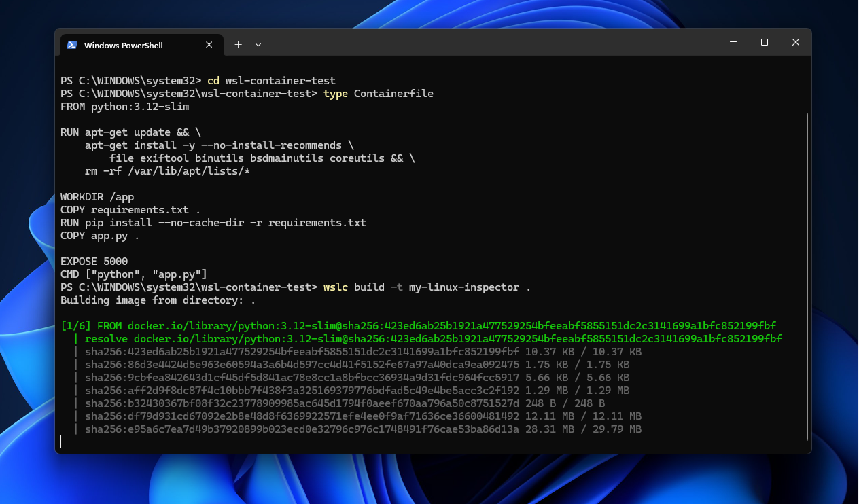Click the 'COPY app.py .' line
The width and height of the screenshot is (859, 504).
[100, 236]
